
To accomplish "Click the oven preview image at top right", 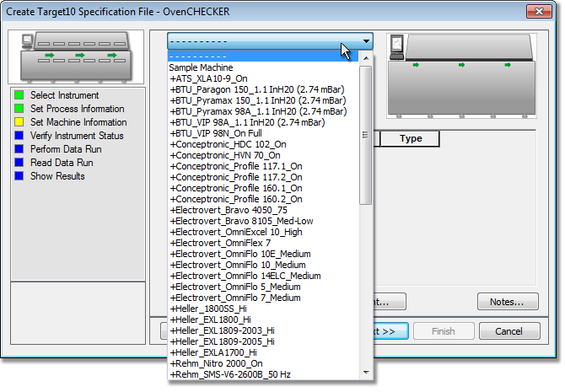I will click(x=461, y=76).
